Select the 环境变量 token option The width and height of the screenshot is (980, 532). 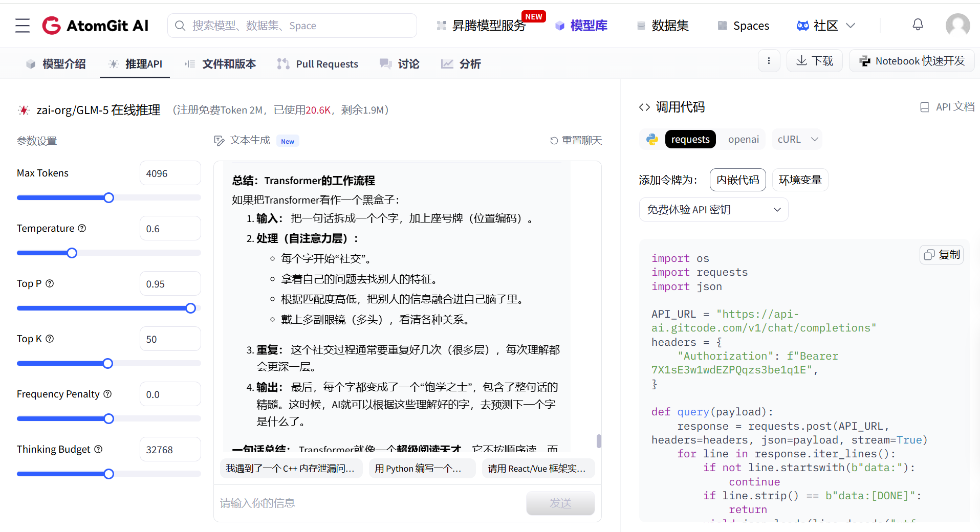pyautogui.click(x=800, y=180)
